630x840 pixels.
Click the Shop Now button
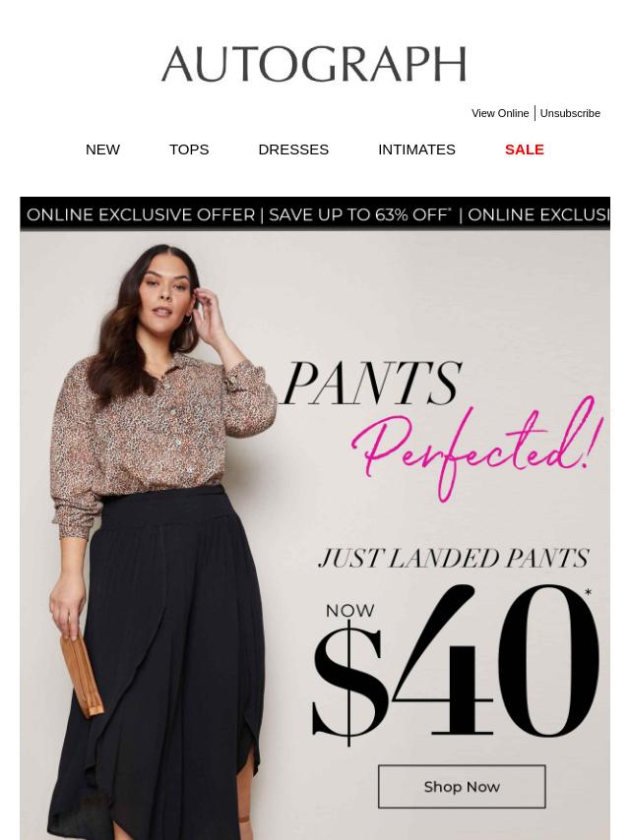(x=462, y=787)
